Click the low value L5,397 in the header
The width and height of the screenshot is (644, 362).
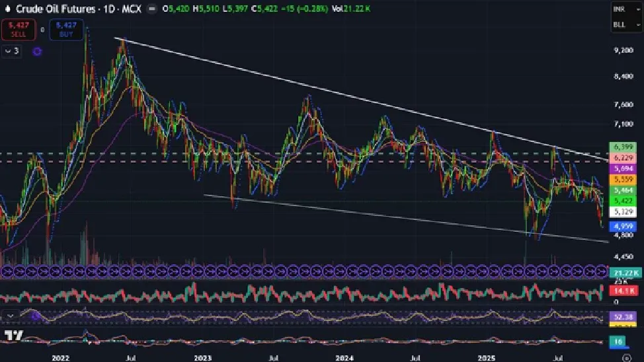(x=235, y=9)
